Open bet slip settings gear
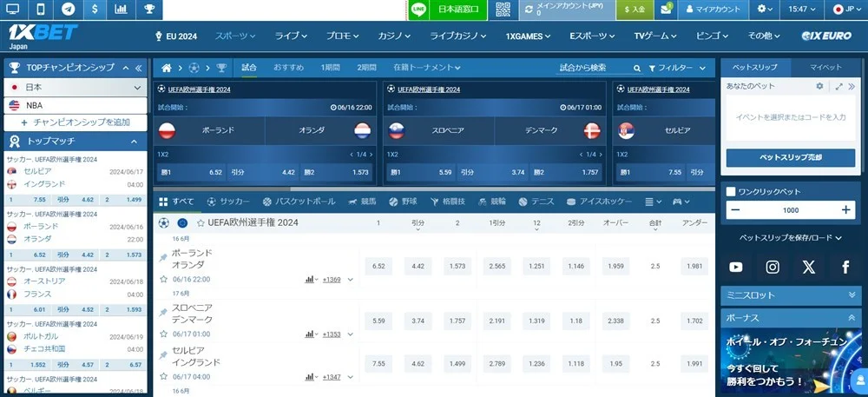Screen dimensions: 868x397 (820, 86)
